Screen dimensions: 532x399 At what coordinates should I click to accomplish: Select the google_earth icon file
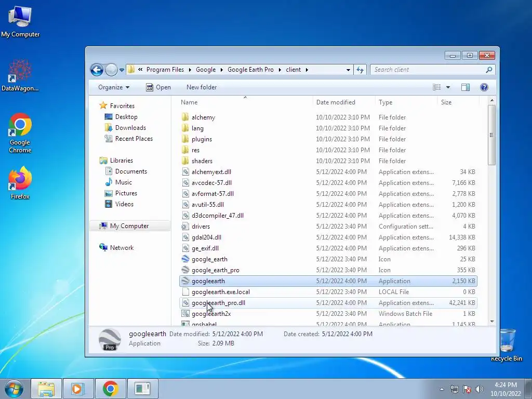tap(185, 259)
